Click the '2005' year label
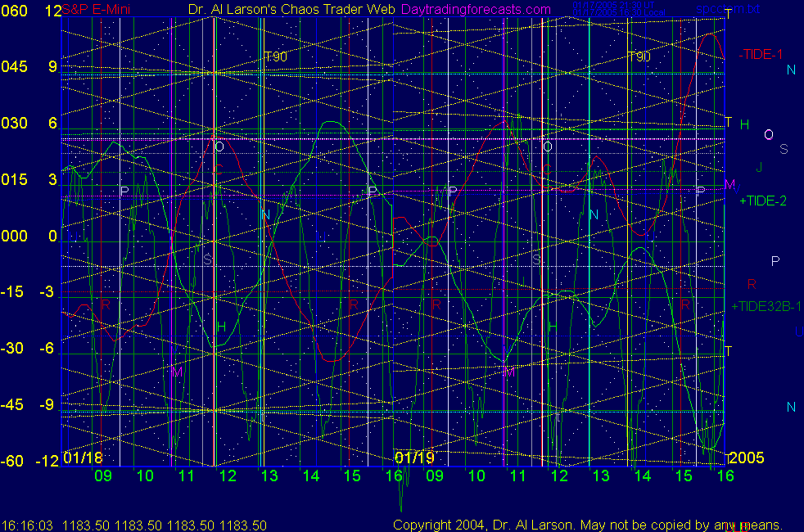 click(748, 458)
